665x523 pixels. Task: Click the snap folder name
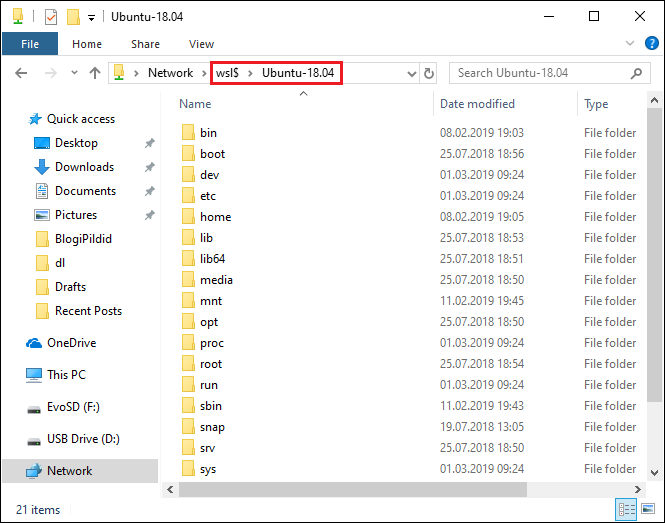(212, 427)
